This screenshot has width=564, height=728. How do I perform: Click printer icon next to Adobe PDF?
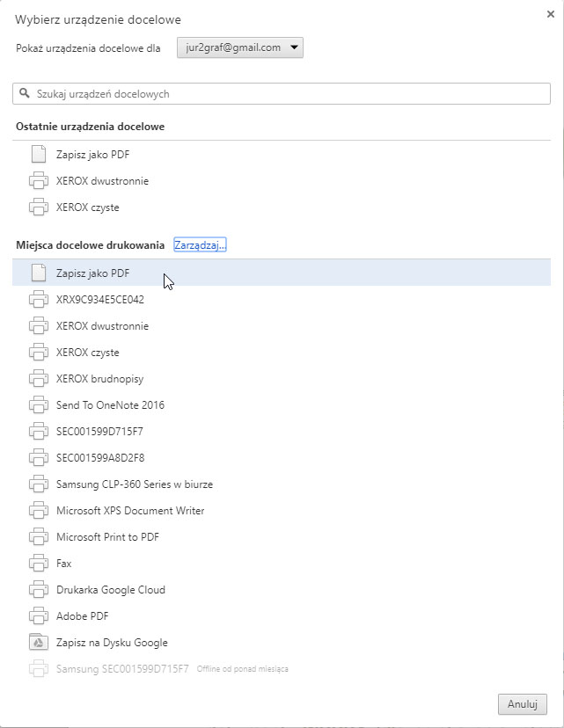(x=38, y=616)
